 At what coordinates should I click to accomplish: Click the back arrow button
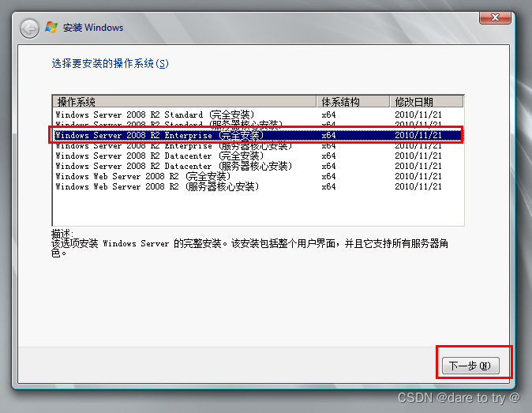click(x=29, y=28)
